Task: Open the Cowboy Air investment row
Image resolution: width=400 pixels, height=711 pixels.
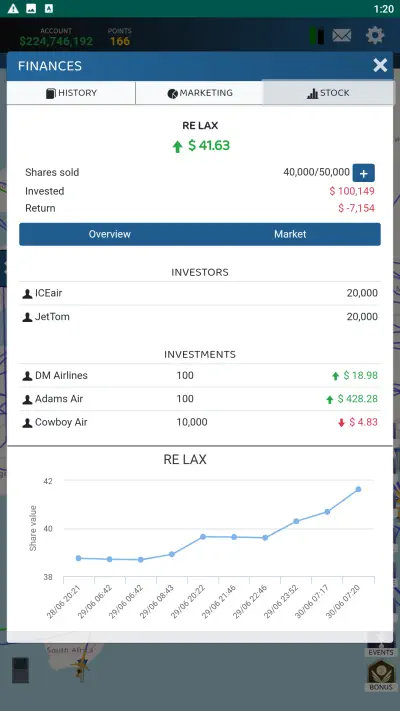Action: coord(200,422)
